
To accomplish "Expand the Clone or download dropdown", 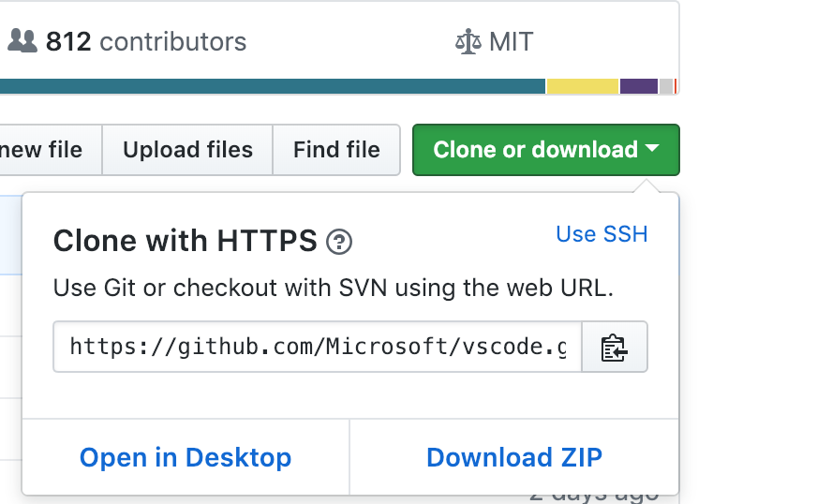I will (546, 150).
